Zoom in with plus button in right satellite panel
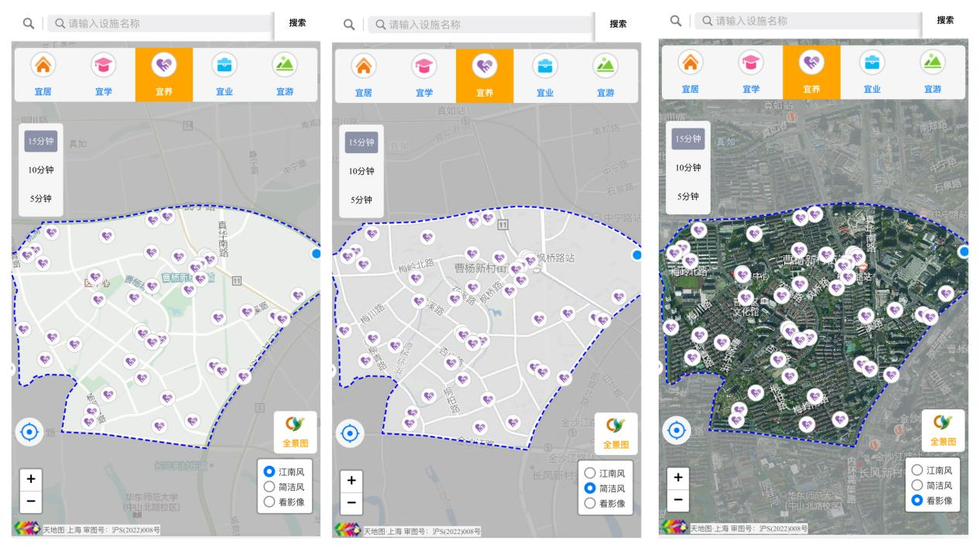Screen dimensions: 980x551 pos(679,476)
